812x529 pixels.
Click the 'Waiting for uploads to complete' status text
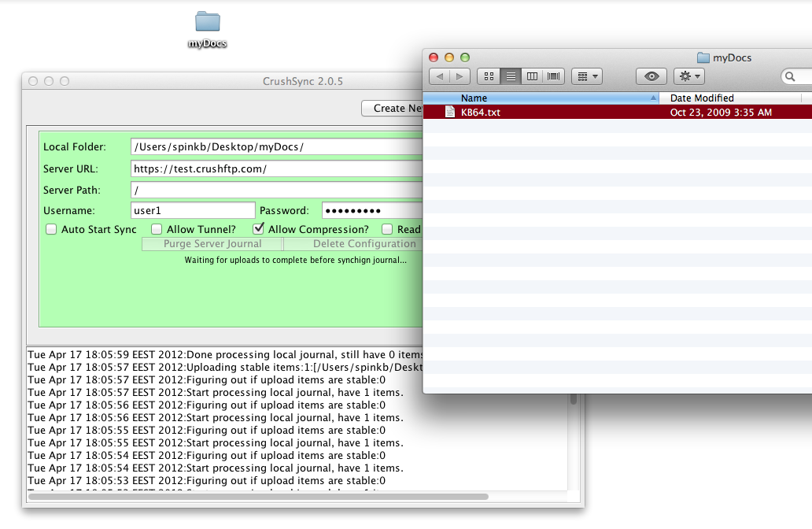coord(296,260)
